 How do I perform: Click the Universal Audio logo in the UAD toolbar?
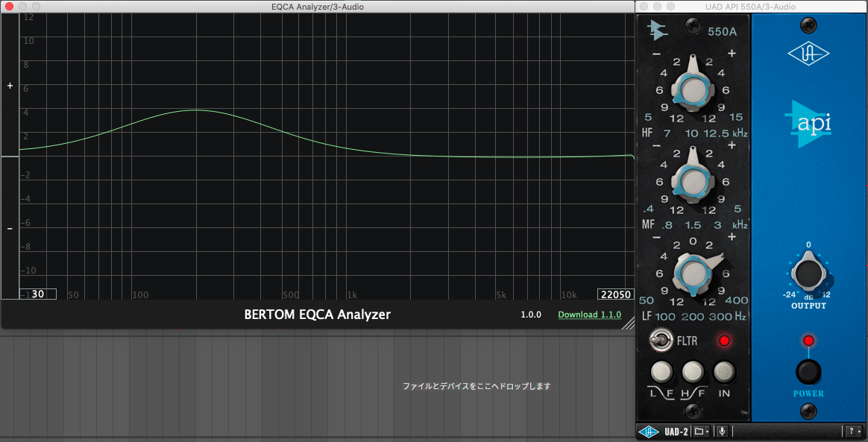(648, 431)
